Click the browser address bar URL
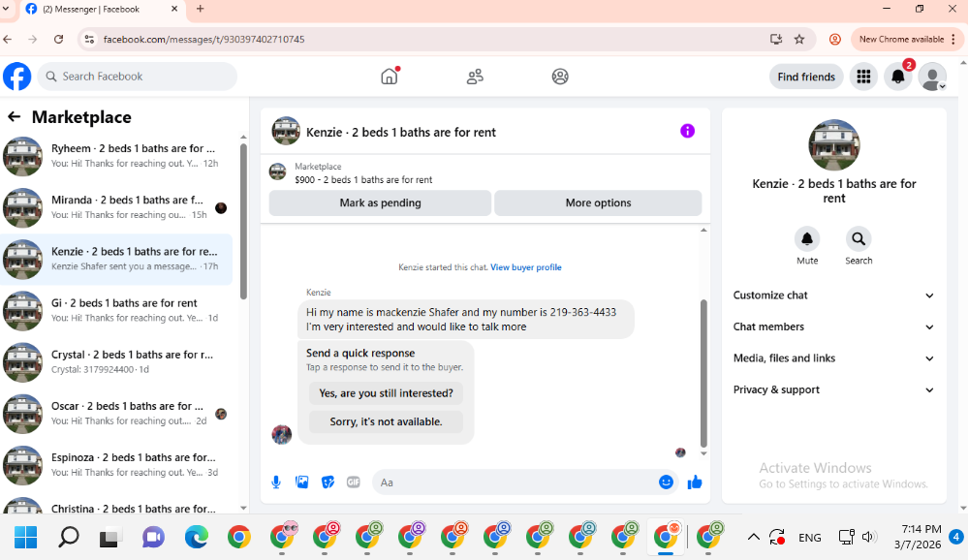This screenshot has width=968, height=560. [203, 39]
